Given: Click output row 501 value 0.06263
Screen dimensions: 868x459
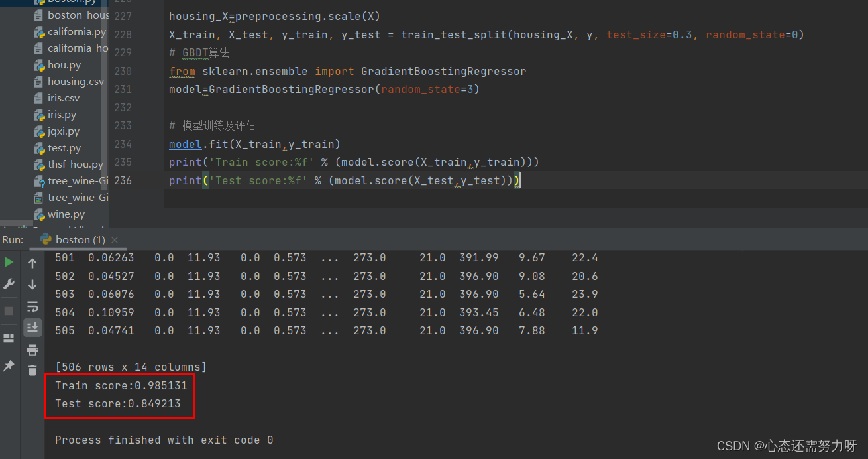Looking at the screenshot, I should [x=111, y=257].
